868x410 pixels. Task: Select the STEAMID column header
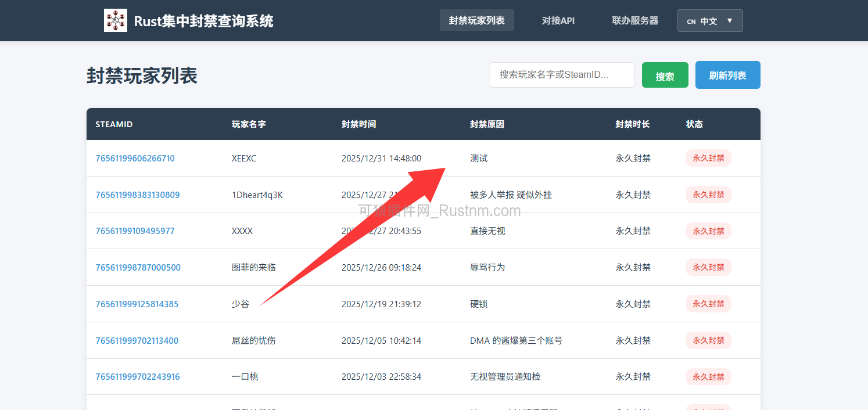[x=114, y=124]
